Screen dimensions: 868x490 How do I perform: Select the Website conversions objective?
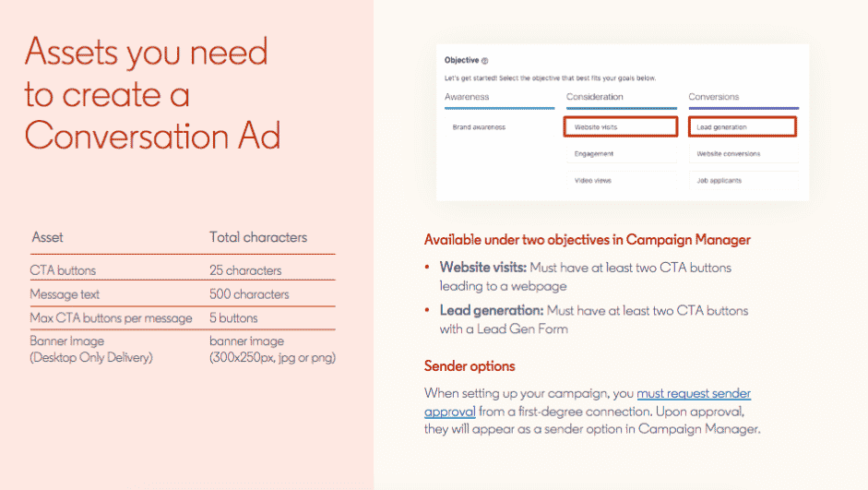click(x=743, y=154)
